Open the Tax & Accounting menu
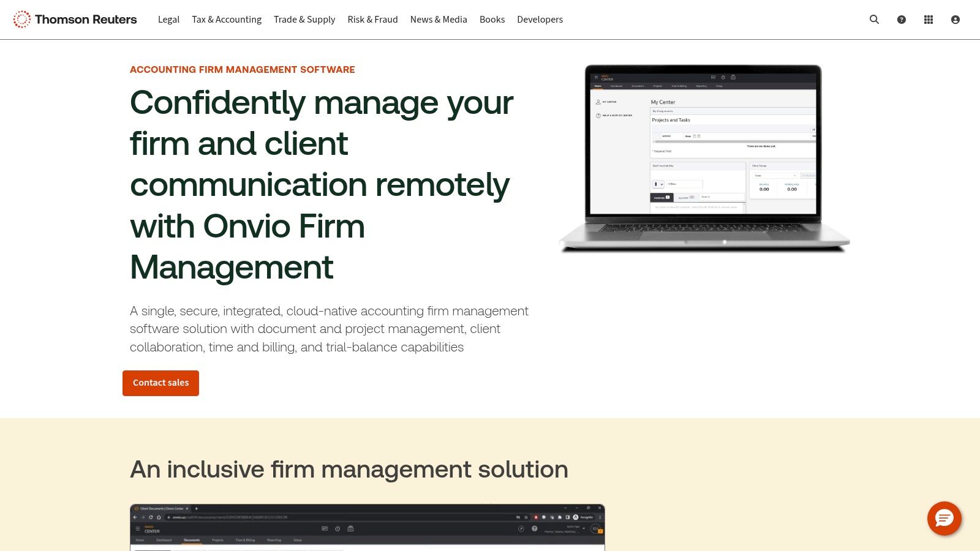 pyautogui.click(x=227, y=20)
